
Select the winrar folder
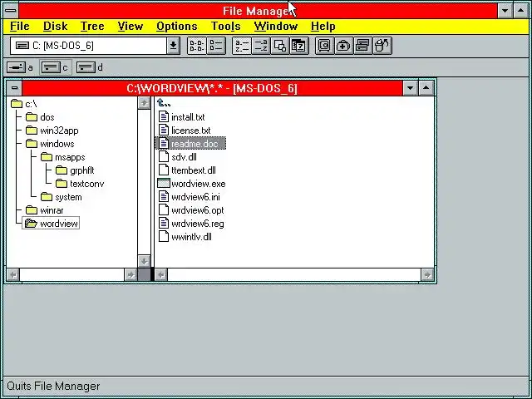pos(44,210)
